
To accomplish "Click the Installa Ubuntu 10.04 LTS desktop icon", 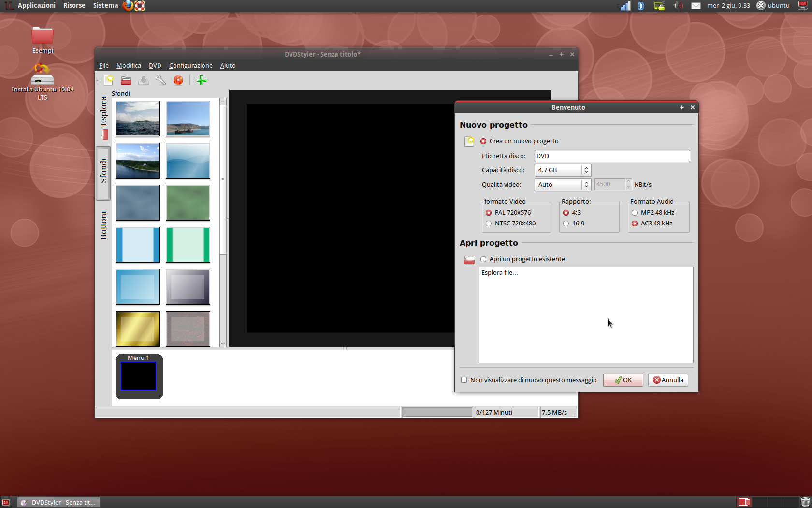I will pyautogui.click(x=43, y=82).
